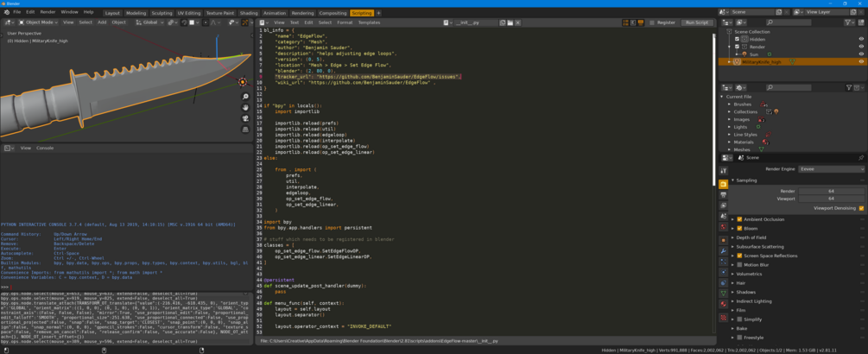Switch to the UV Editing workspace tab
Viewport: 868px width, 354px height.
(189, 13)
